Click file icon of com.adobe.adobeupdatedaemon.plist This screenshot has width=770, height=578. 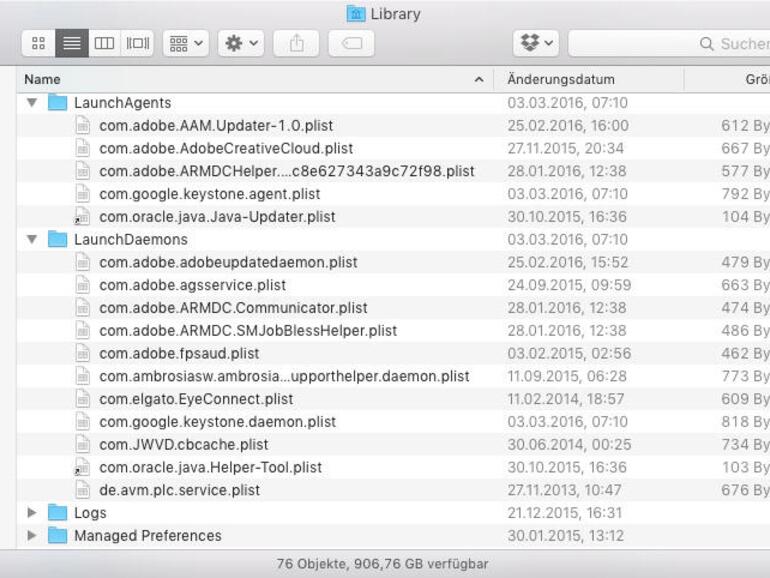click(x=83, y=262)
